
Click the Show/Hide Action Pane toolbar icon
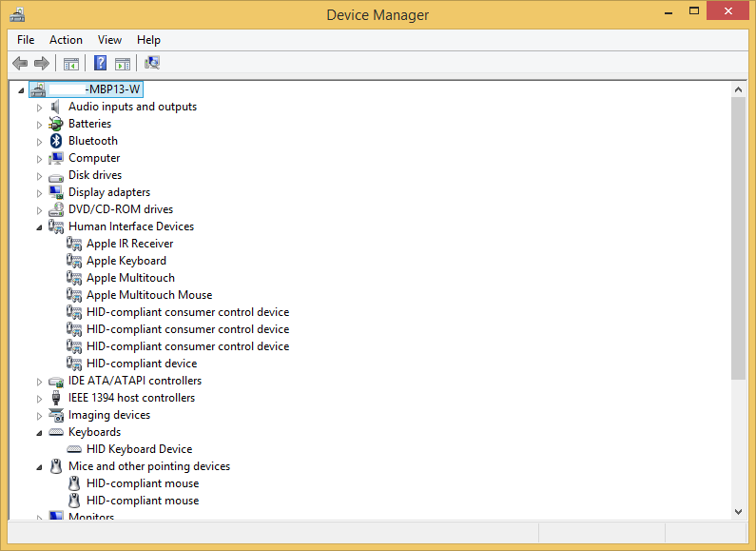[x=123, y=63]
